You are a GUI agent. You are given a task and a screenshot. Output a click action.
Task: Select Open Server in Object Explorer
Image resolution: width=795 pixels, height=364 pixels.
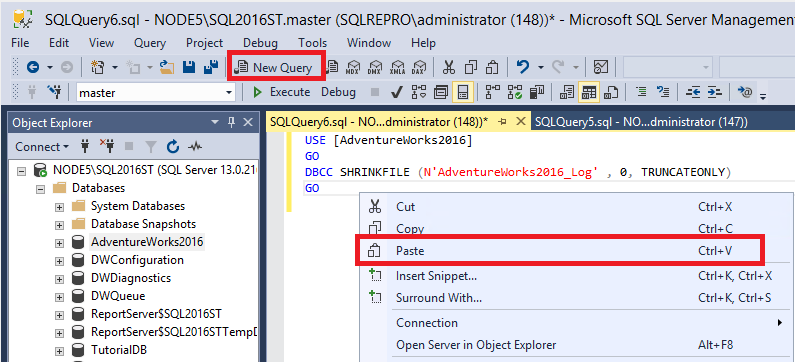576,345
